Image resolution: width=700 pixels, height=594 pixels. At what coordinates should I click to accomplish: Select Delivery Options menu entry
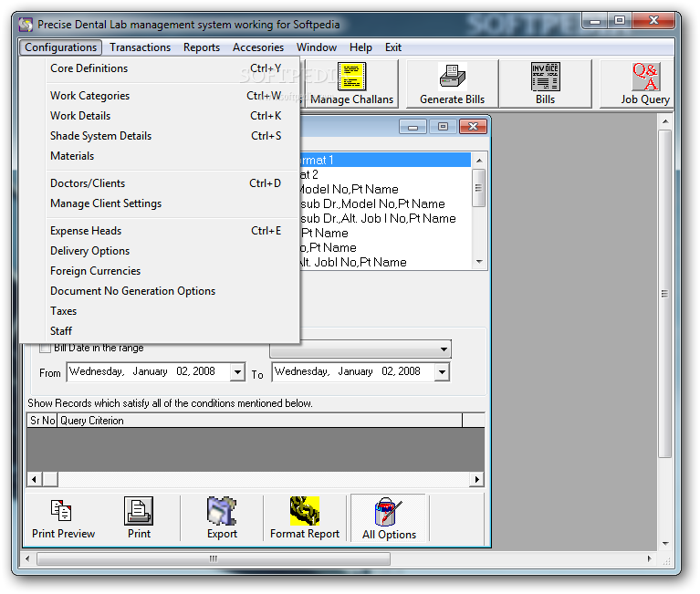coord(160,251)
